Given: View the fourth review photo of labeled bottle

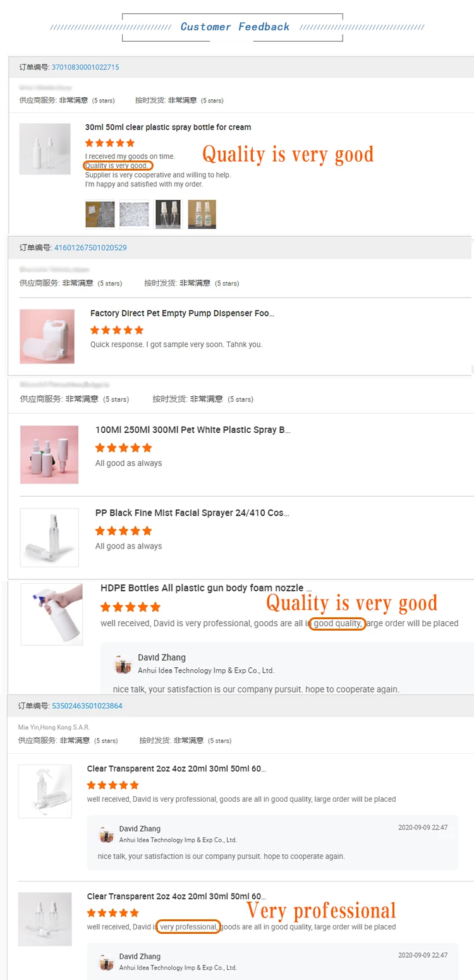Looking at the screenshot, I should pos(202,214).
